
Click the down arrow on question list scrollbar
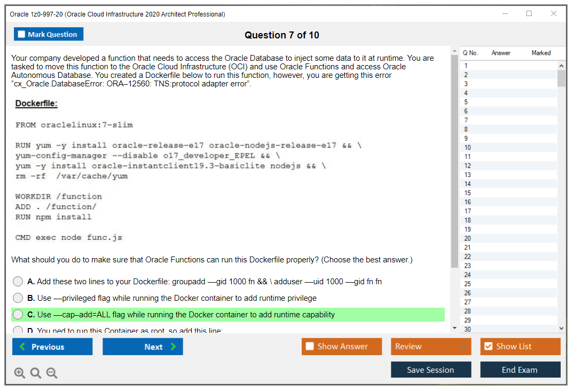(561, 328)
